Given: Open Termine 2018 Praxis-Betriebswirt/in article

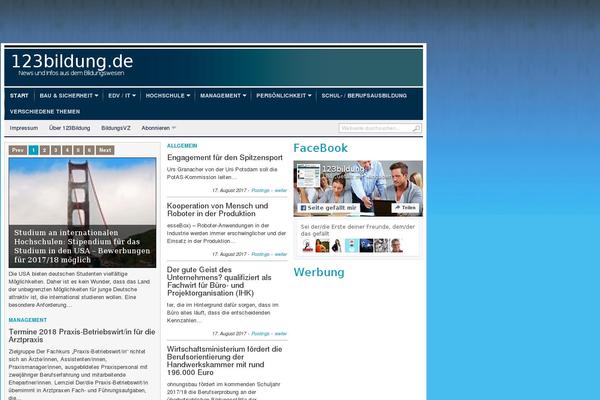Looking at the screenshot, I should tap(82, 336).
